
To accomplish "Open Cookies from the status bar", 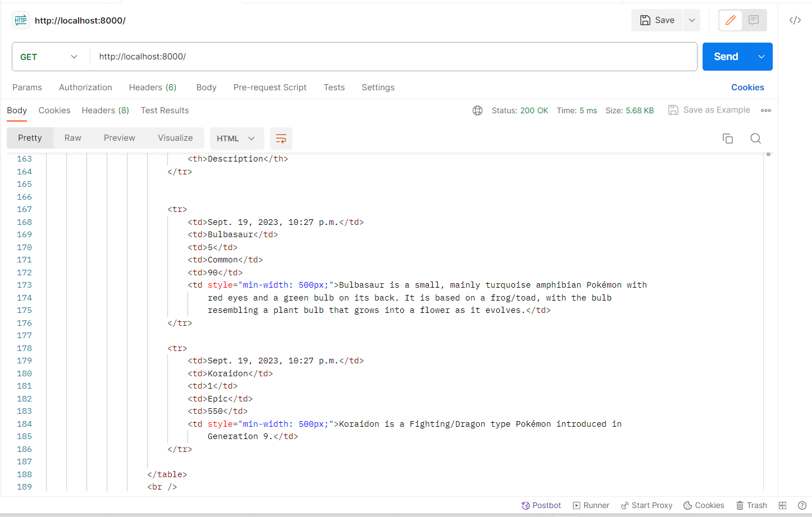I will click(704, 505).
